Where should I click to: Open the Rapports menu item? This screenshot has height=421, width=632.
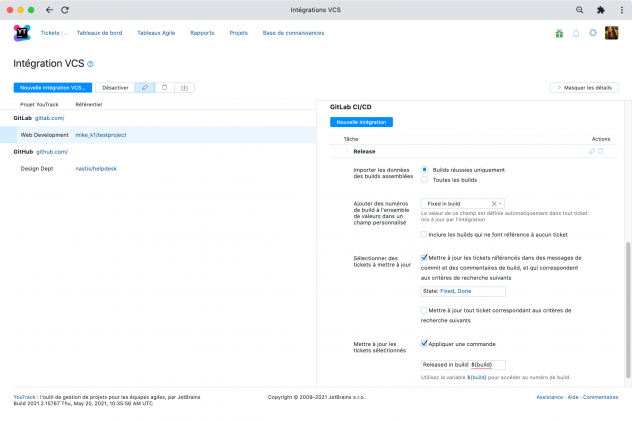point(201,33)
